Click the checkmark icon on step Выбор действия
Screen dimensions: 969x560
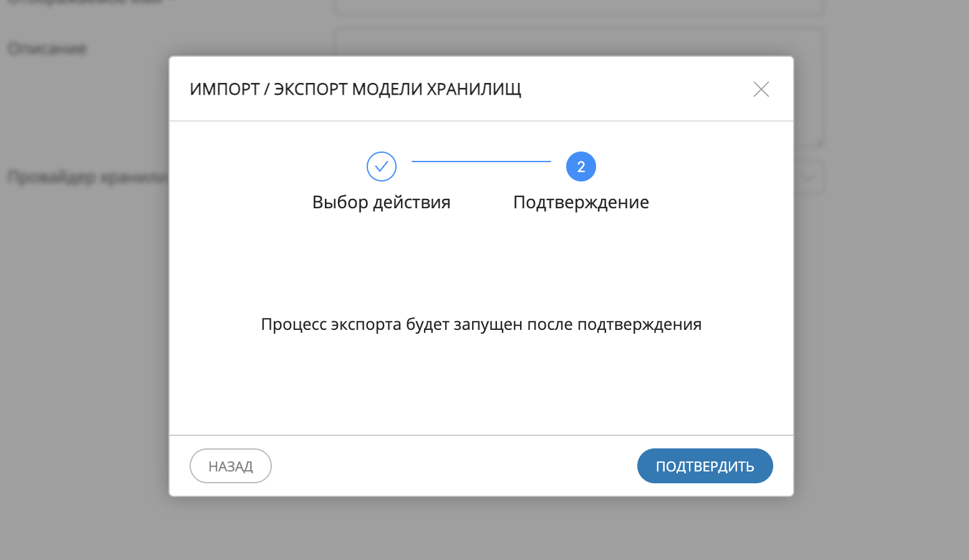(381, 167)
